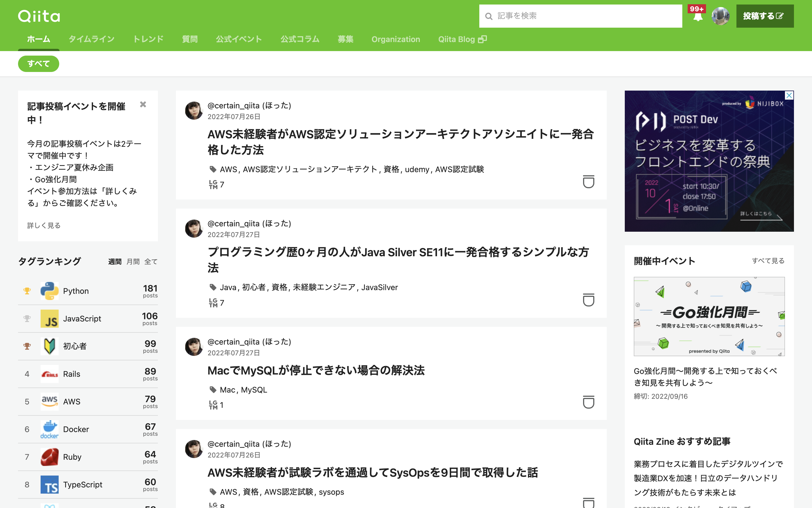Image resolution: width=812 pixels, height=508 pixels.
Task: Focus the 記事を検索 search field
Action: point(581,16)
